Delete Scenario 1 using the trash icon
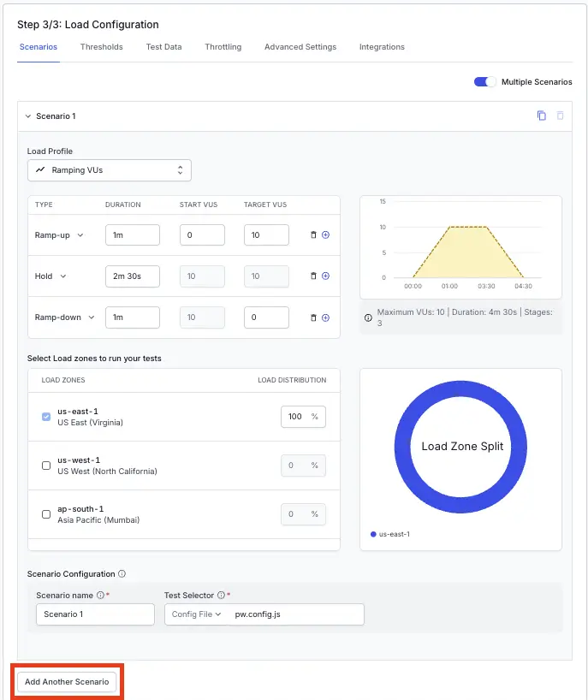This screenshot has width=588, height=700. pyautogui.click(x=560, y=116)
